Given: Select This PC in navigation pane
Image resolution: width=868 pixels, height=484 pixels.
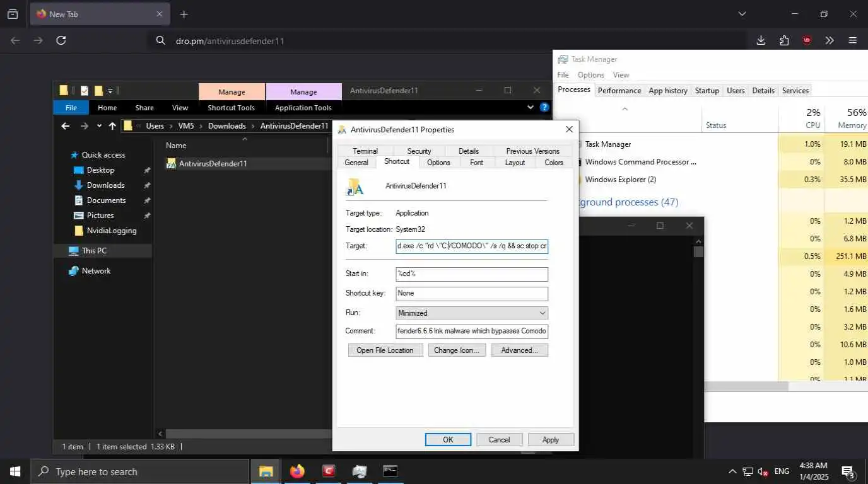Looking at the screenshot, I should (94, 251).
